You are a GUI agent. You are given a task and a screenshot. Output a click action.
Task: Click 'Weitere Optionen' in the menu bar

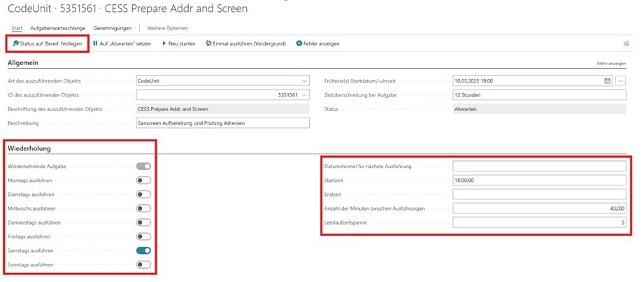coord(167,28)
